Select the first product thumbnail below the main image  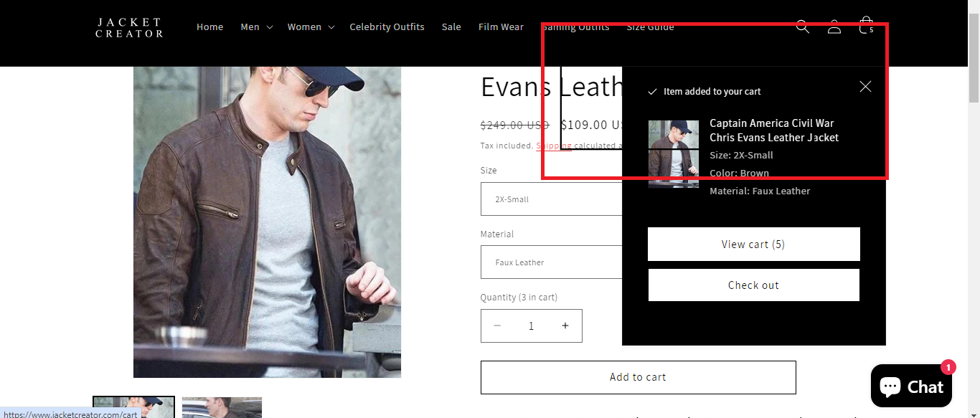pos(133,407)
